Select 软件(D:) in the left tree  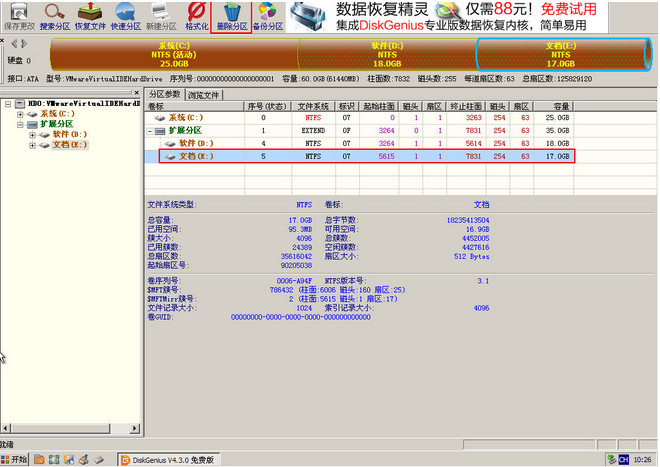coord(69,134)
